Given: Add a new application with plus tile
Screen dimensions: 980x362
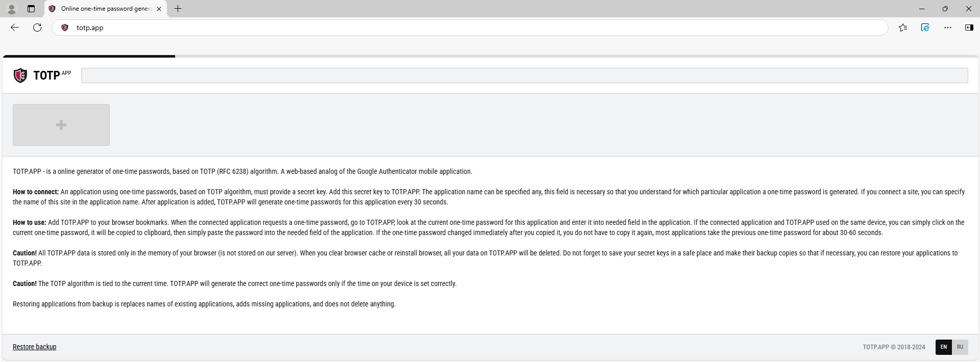Looking at the screenshot, I should point(61,125).
